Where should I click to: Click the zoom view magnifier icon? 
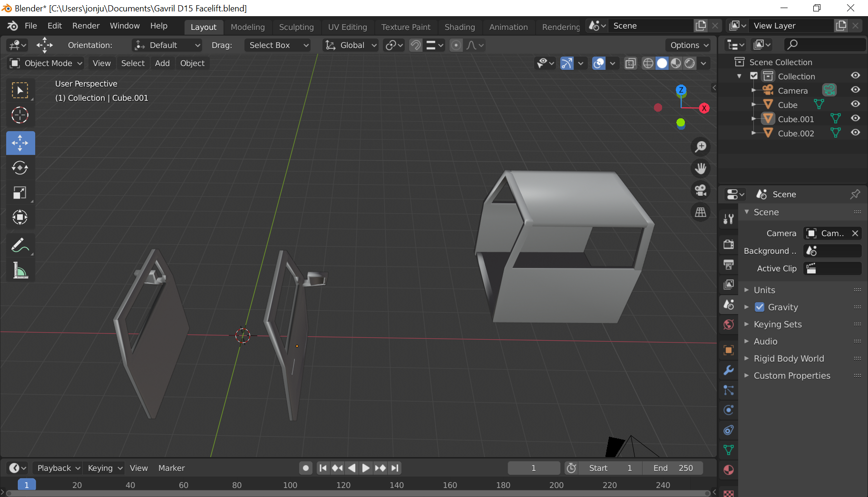click(701, 146)
